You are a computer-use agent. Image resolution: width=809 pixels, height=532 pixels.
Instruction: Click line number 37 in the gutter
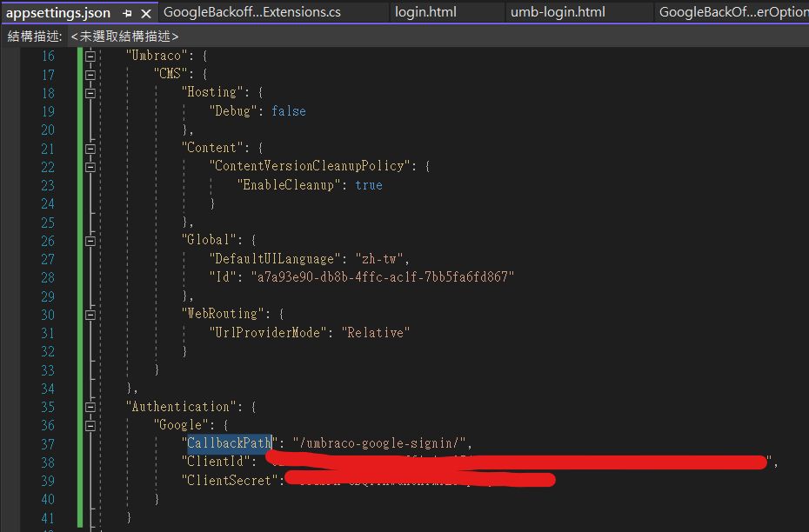pyautogui.click(x=48, y=444)
